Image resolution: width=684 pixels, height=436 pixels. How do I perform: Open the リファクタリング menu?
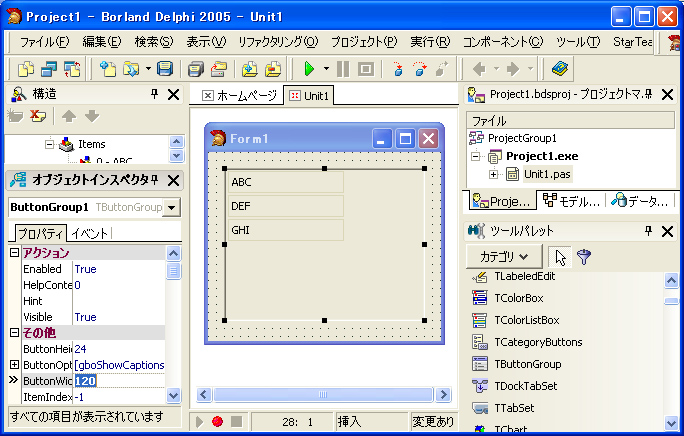coord(278,42)
